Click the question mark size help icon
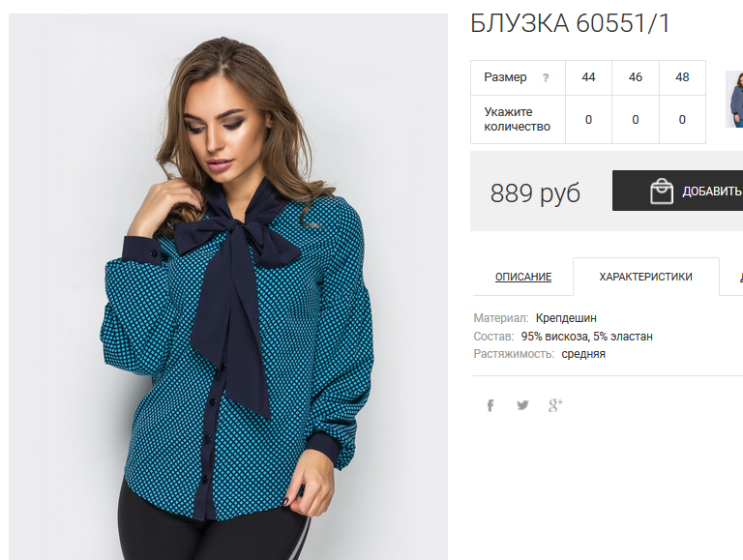This screenshot has height=560, width=743. tap(546, 77)
